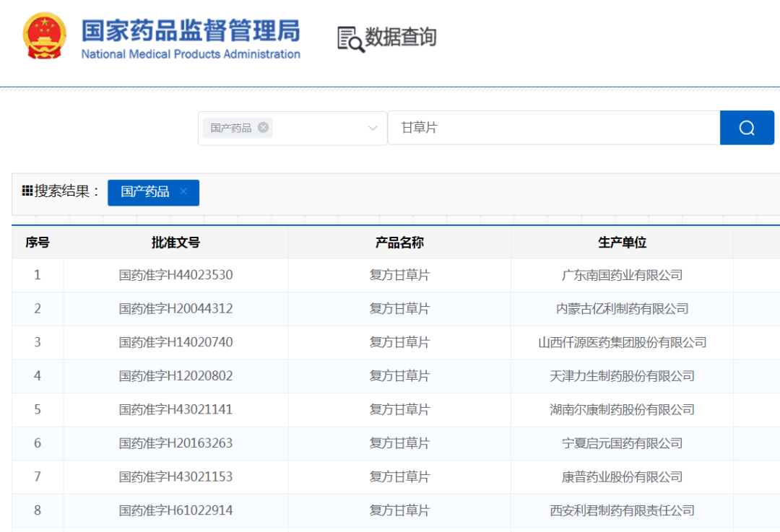This screenshot has height=532, width=780.
Task: Select approval number 国药准字H61022914
Action: point(175,510)
